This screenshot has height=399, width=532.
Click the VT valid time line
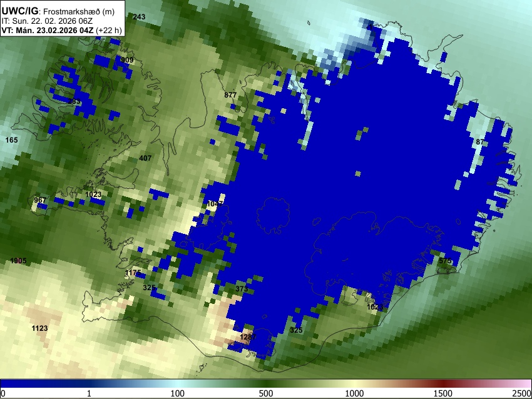[62, 30]
